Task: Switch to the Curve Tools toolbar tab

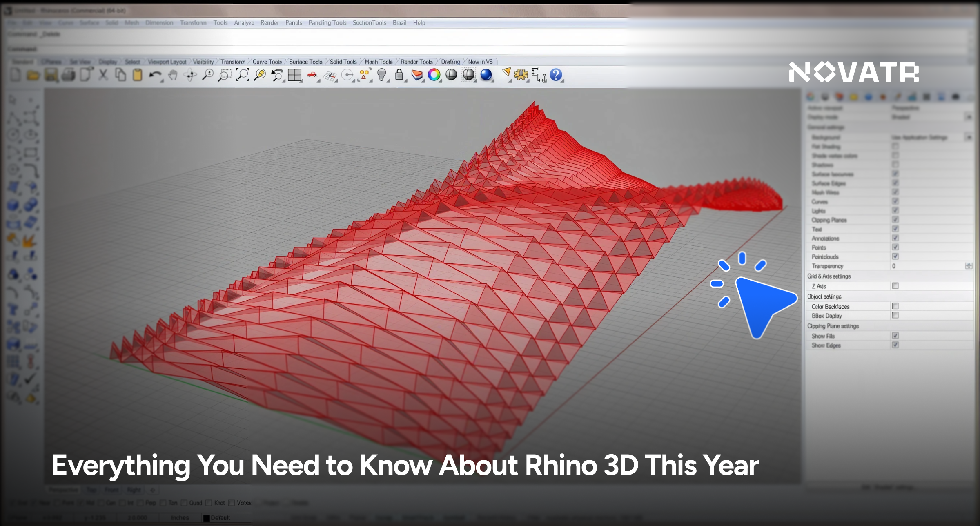Action: click(x=267, y=62)
